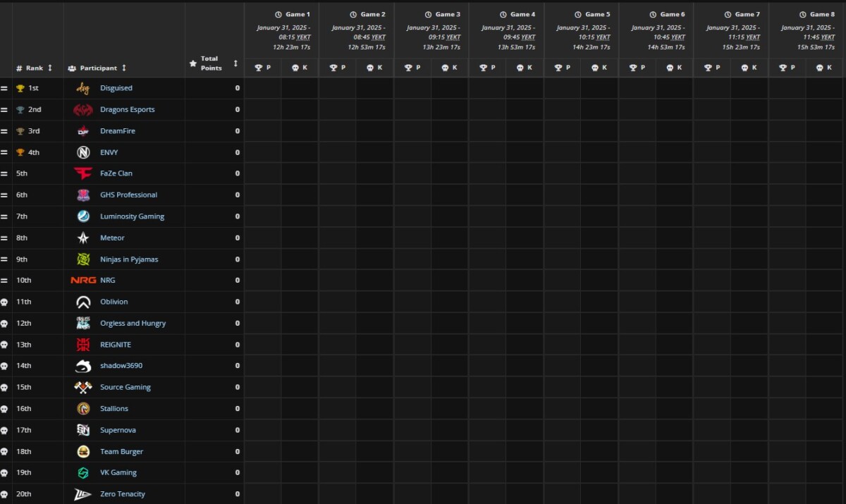
Task: Open the Luminosity Gaming team link
Action: [133, 216]
